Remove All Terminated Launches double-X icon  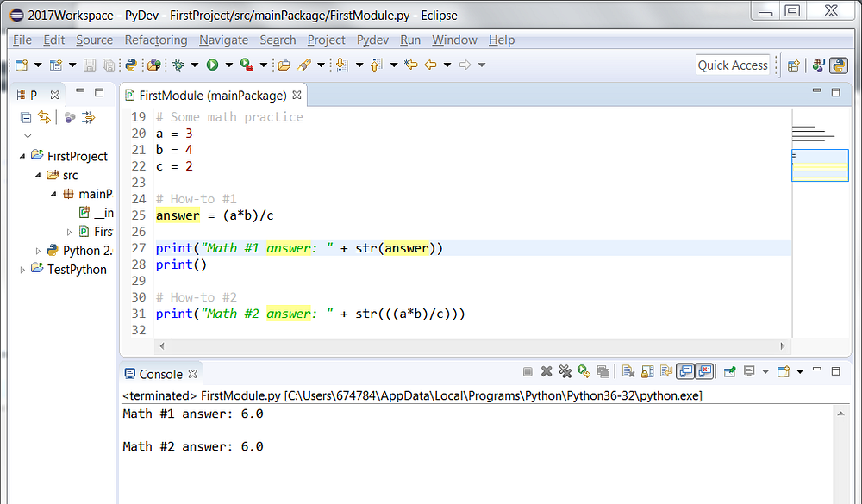point(565,372)
